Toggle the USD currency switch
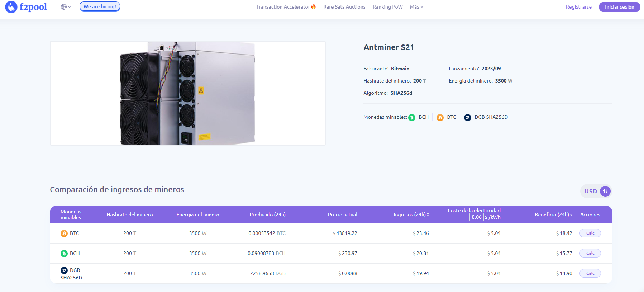The height and width of the screenshot is (292, 644). [596, 191]
